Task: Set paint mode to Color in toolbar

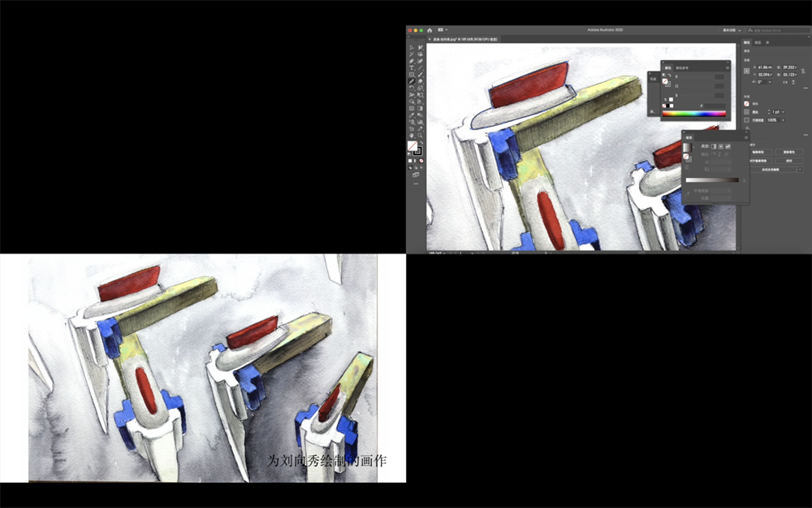Action: click(410, 161)
